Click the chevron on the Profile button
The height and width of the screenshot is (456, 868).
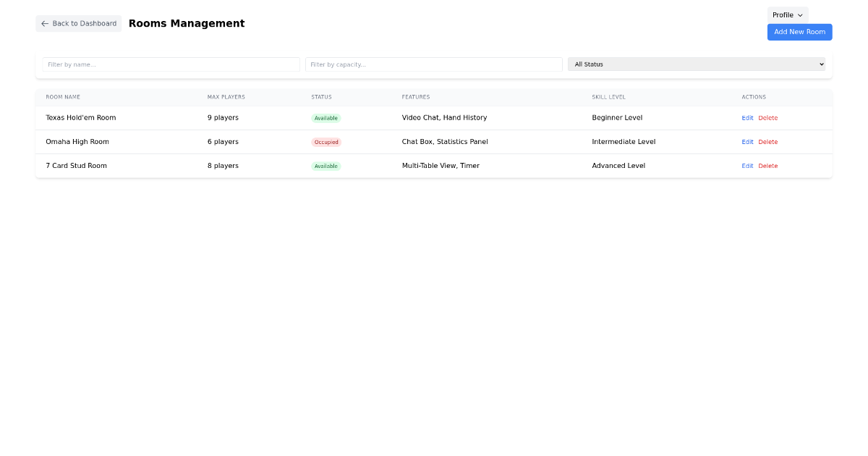(799, 14)
